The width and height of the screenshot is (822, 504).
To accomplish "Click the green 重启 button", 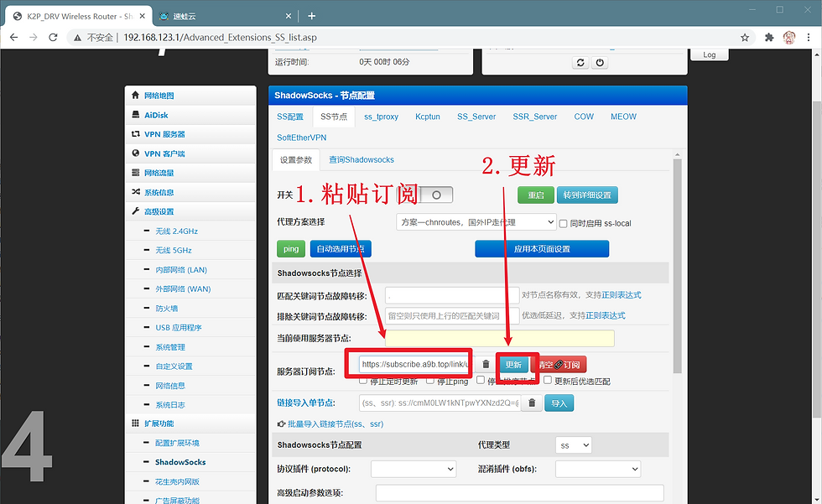I will (536, 195).
